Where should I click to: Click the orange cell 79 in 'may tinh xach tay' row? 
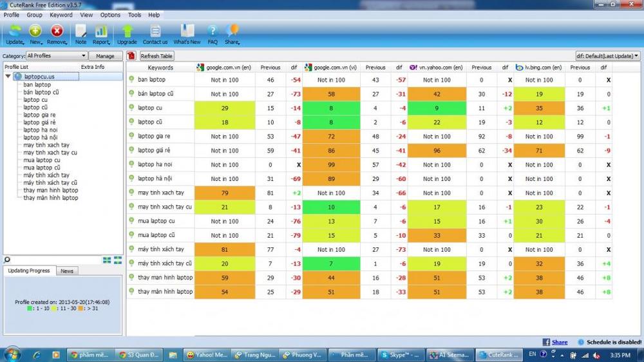click(225, 193)
